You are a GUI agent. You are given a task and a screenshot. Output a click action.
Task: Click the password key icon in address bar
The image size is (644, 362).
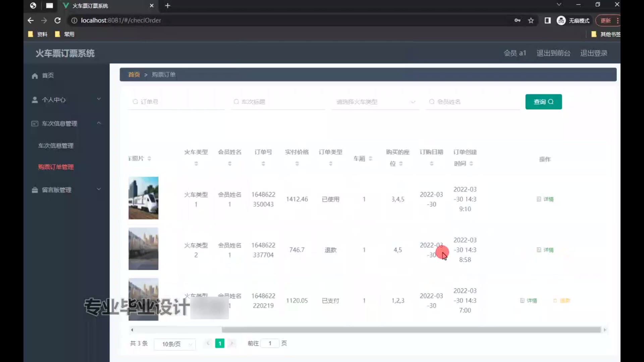click(x=517, y=20)
